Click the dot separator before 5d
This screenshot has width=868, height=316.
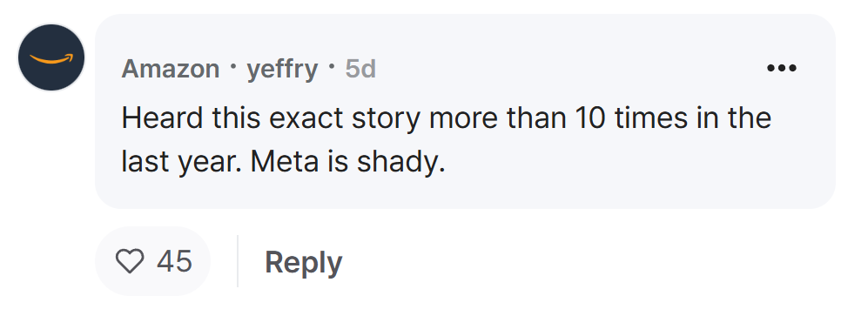(332, 68)
